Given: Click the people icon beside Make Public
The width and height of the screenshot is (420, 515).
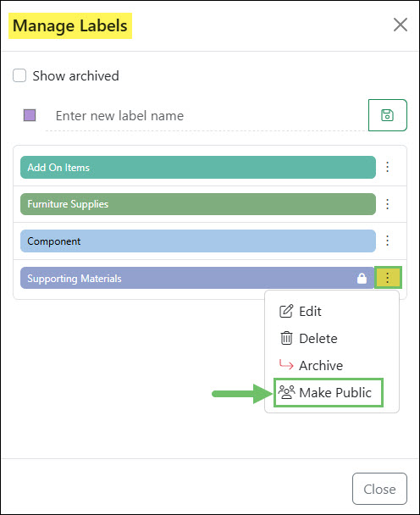Looking at the screenshot, I should pyautogui.click(x=286, y=392).
